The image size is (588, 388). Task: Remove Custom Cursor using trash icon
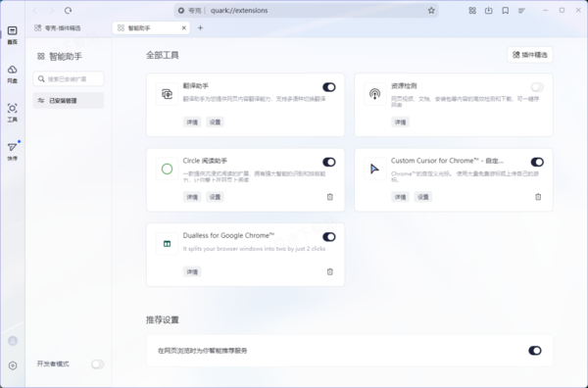(x=538, y=197)
